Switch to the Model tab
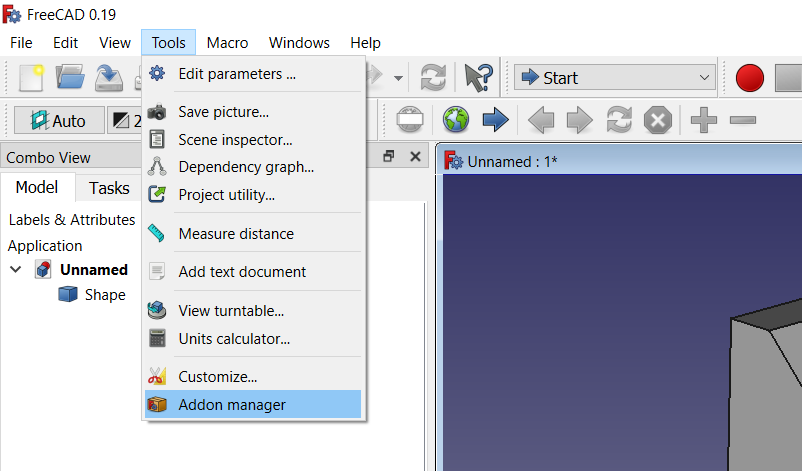The image size is (802, 471). tap(37, 187)
